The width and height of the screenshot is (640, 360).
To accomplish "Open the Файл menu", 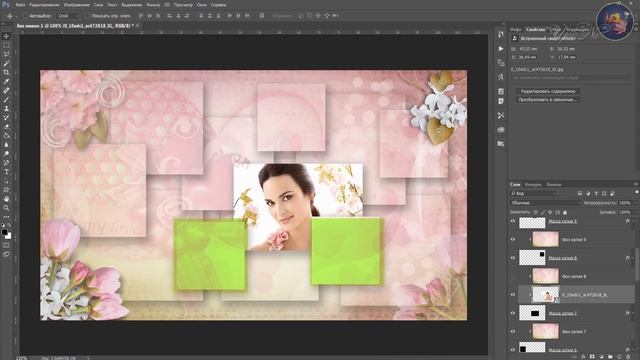I will [20, 5].
